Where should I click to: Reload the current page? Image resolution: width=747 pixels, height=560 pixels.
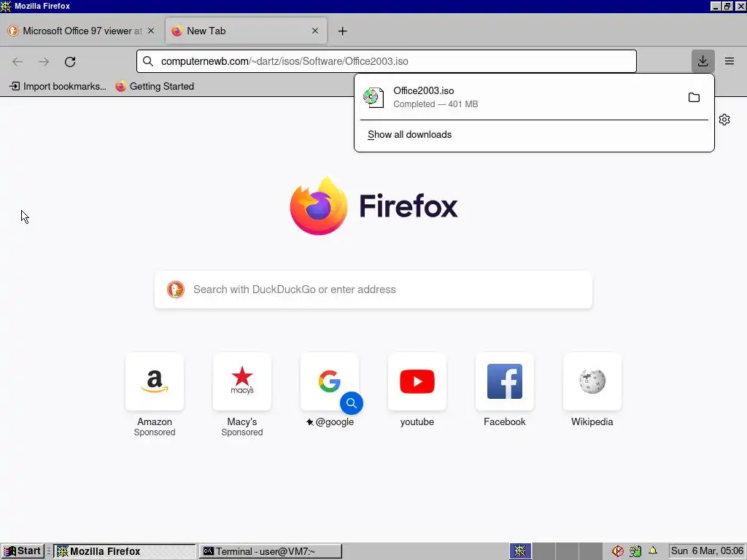coord(70,61)
